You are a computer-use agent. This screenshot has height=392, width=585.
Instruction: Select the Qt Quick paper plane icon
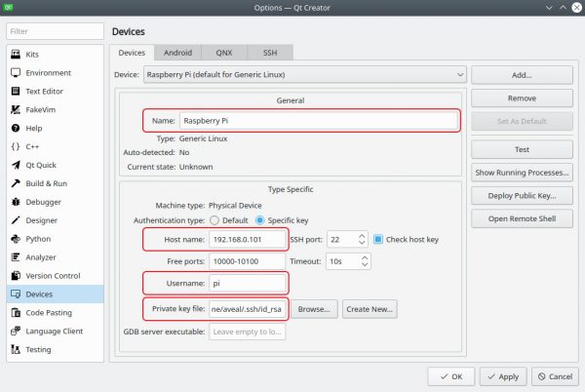tap(16, 165)
